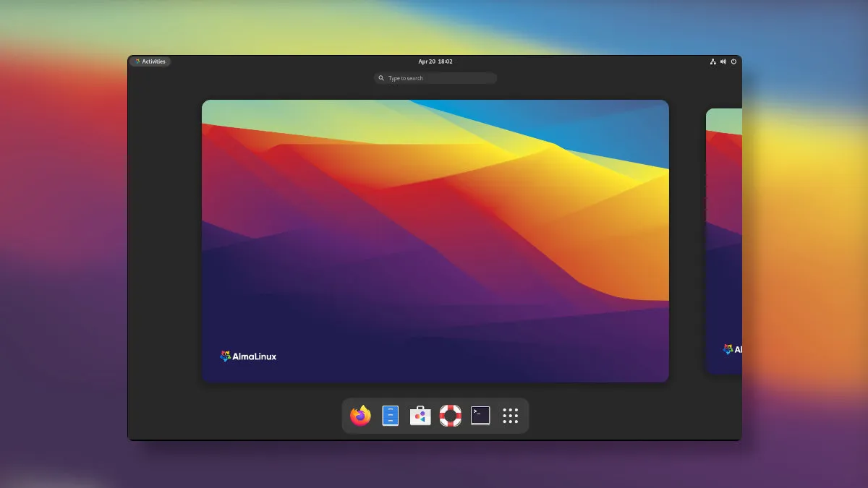Click the volume speaker icon

coord(723,61)
